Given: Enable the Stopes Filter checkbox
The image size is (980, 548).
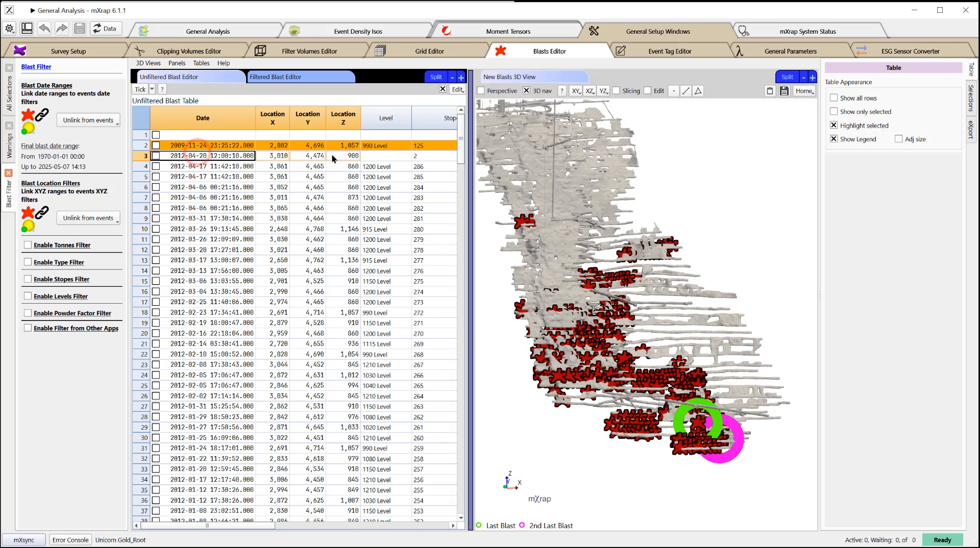Looking at the screenshot, I should (x=28, y=279).
